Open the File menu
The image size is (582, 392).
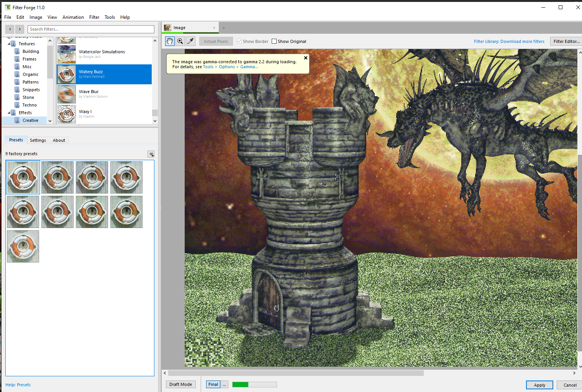8,17
